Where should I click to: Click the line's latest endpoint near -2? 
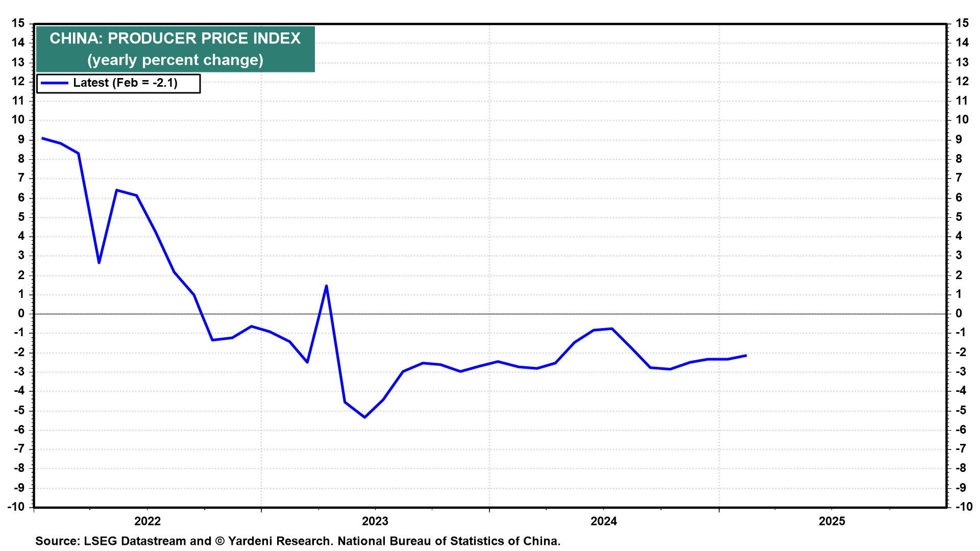746,356
